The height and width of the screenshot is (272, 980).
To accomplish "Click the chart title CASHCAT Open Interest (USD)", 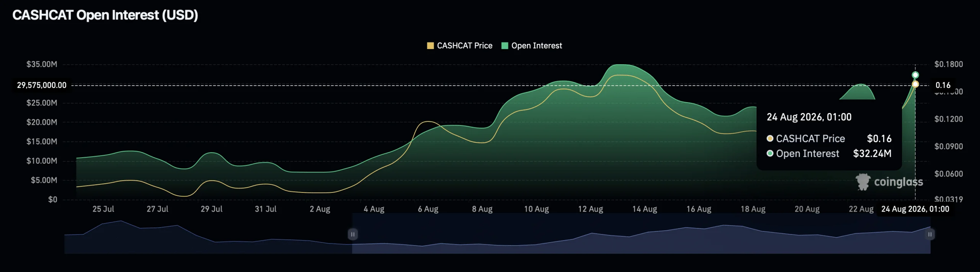I will (105, 15).
